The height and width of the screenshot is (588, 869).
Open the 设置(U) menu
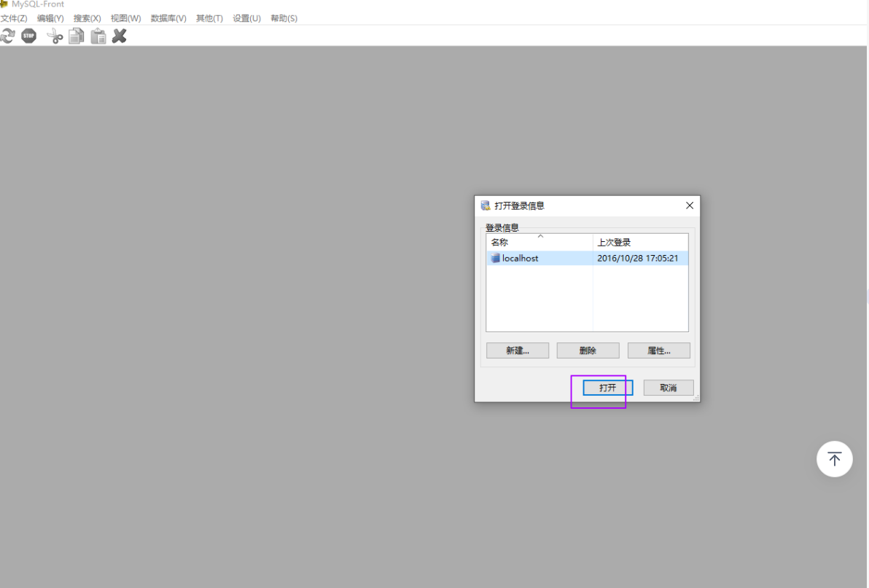pos(246,18)
